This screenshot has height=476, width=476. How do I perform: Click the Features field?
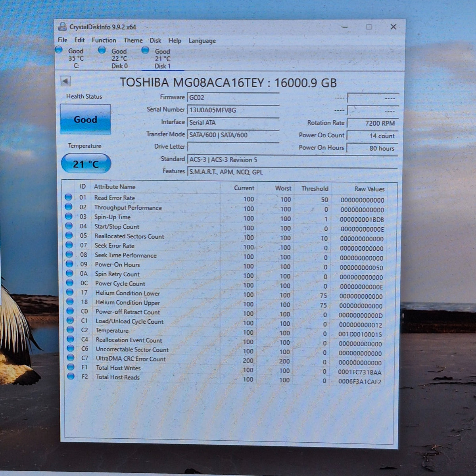pyautogui.click(x=292, y=172)
